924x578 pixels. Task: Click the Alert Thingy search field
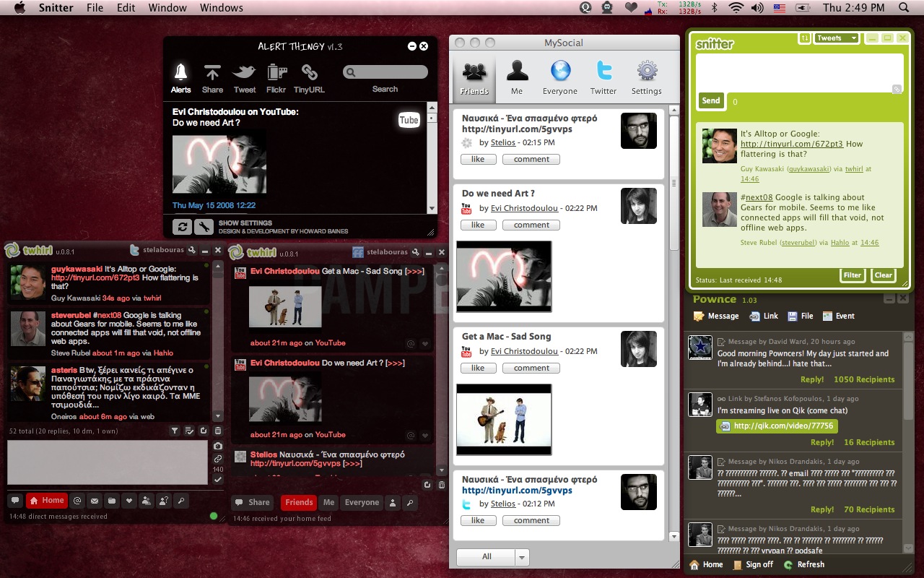tap(385, 72)
